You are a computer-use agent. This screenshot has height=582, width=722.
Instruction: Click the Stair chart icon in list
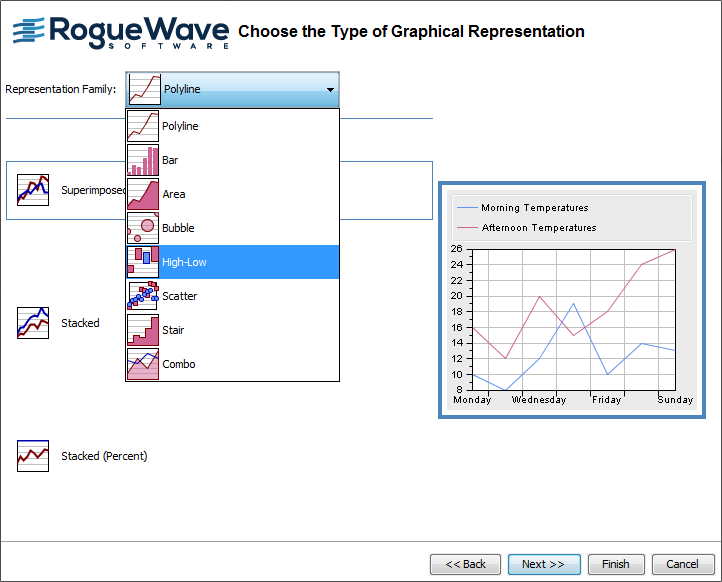coord(143,331)
